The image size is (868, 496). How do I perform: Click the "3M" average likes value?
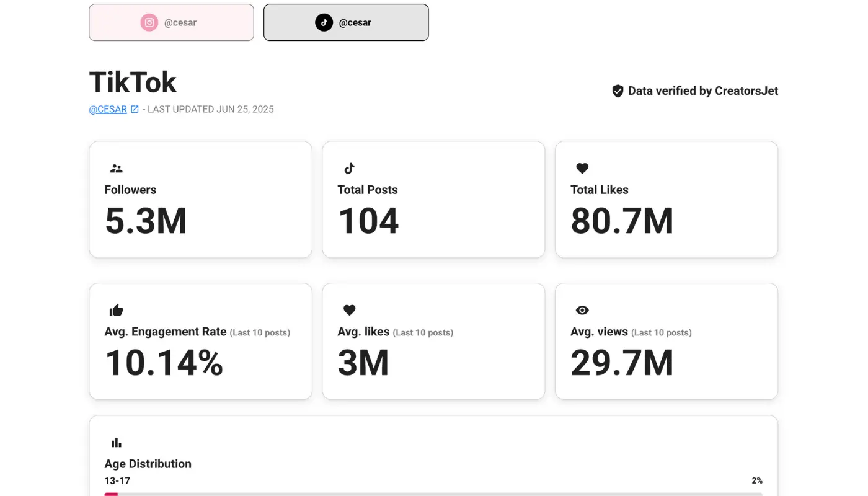[x=363, y=363]
